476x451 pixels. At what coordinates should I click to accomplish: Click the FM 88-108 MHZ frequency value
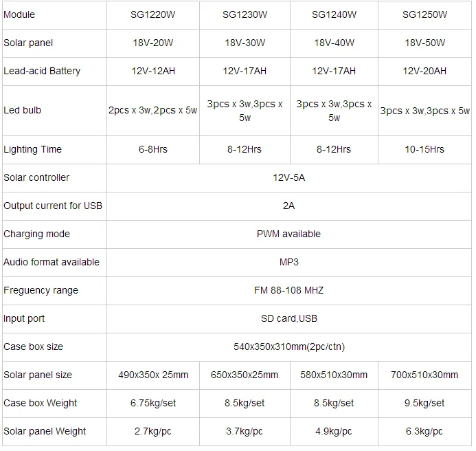(x=288, y=291)
